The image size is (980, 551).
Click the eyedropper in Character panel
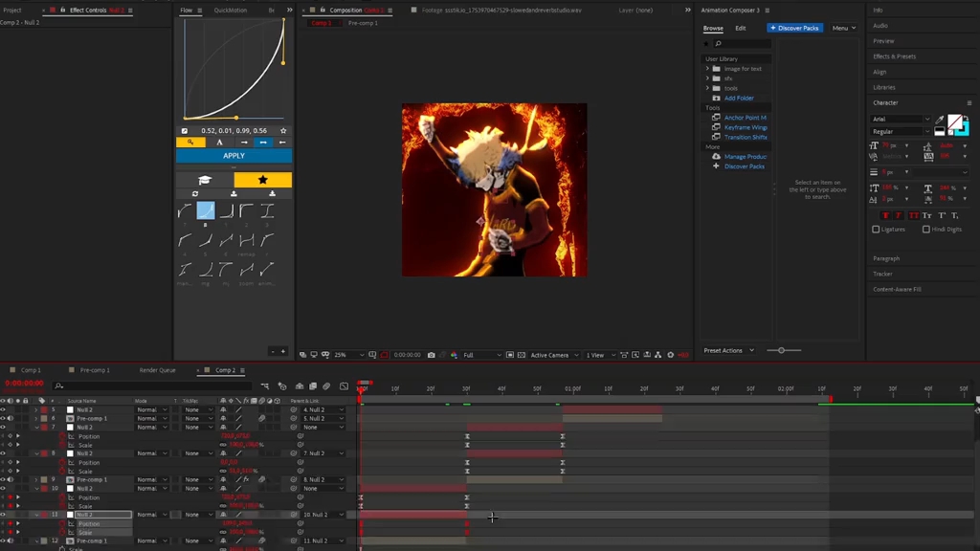tap(940, 119)
